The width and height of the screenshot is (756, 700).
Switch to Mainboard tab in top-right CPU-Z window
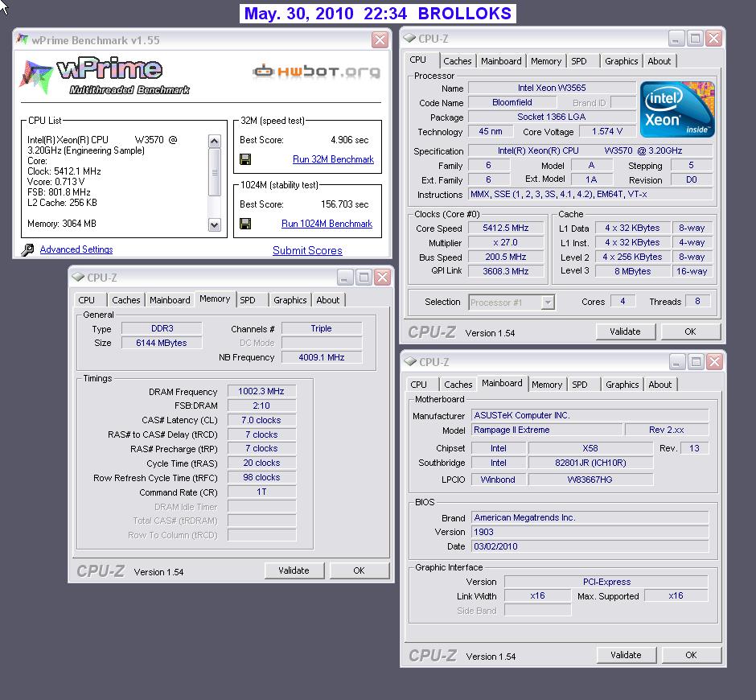click(x=501, y=61)
